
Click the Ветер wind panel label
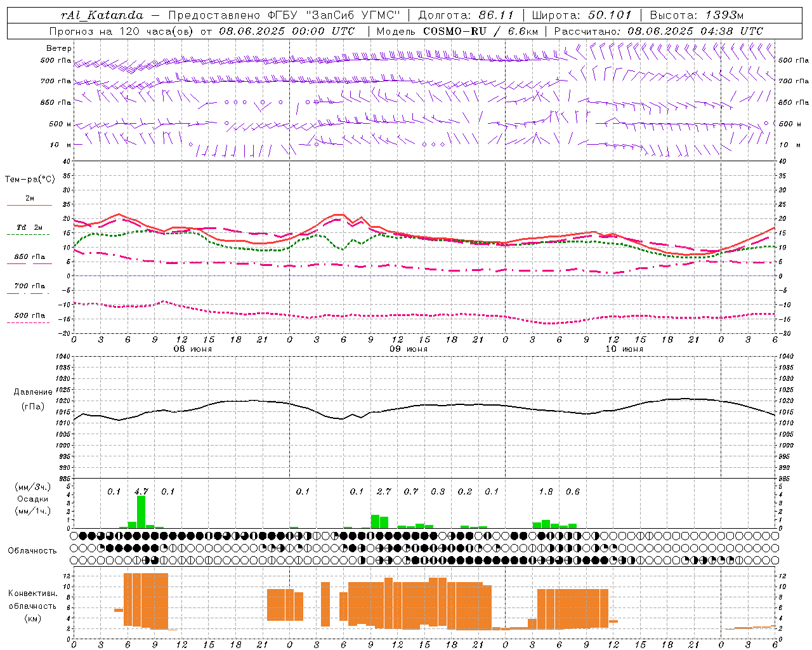click(x=59, y=48)
